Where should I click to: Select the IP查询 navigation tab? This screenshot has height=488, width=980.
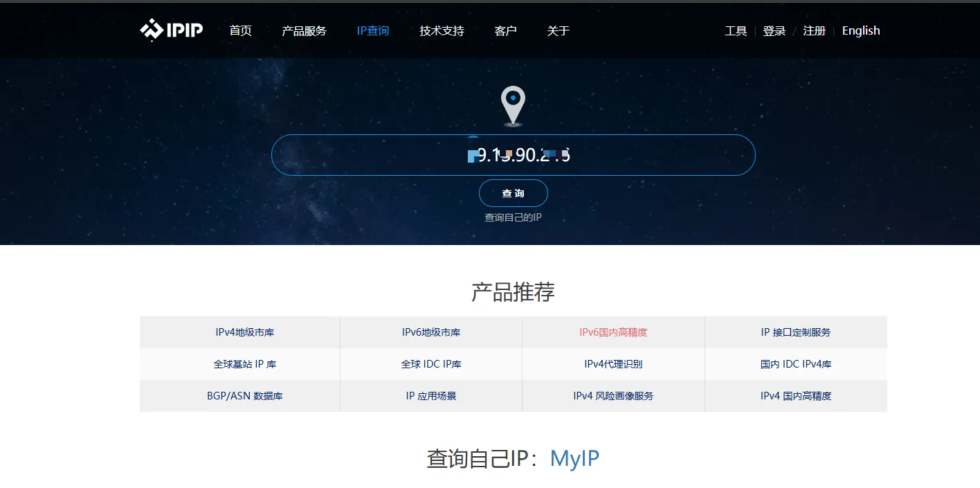(x=373, y=30)
